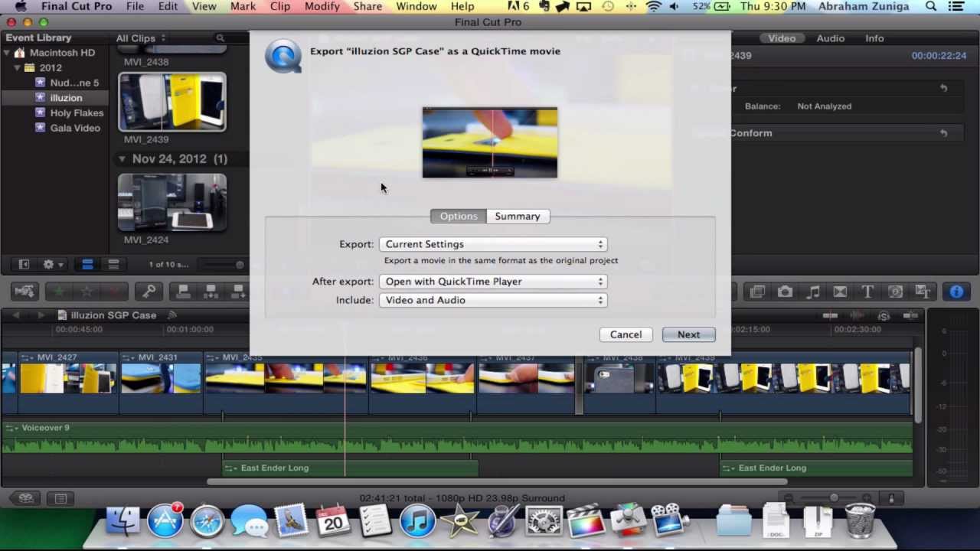Open Final Cut Pro clapperboard in Dock
This screenshot has height=551, width=980.
[586, 522]
